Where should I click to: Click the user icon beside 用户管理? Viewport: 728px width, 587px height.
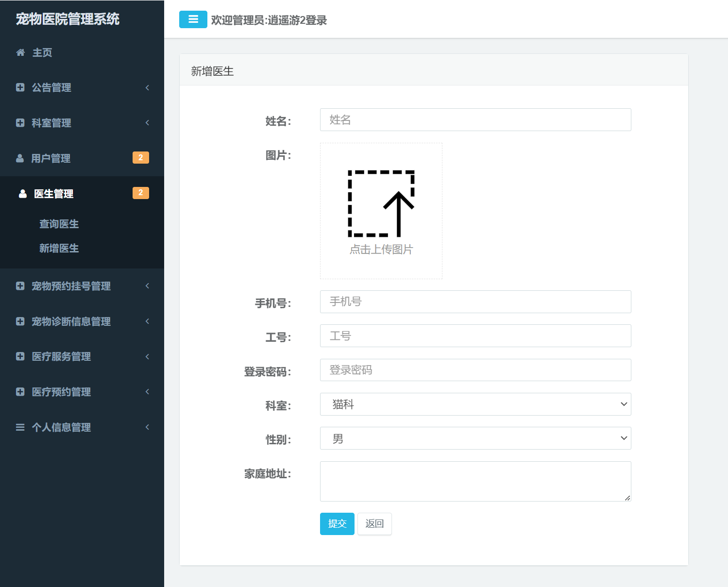coord(20,158)
